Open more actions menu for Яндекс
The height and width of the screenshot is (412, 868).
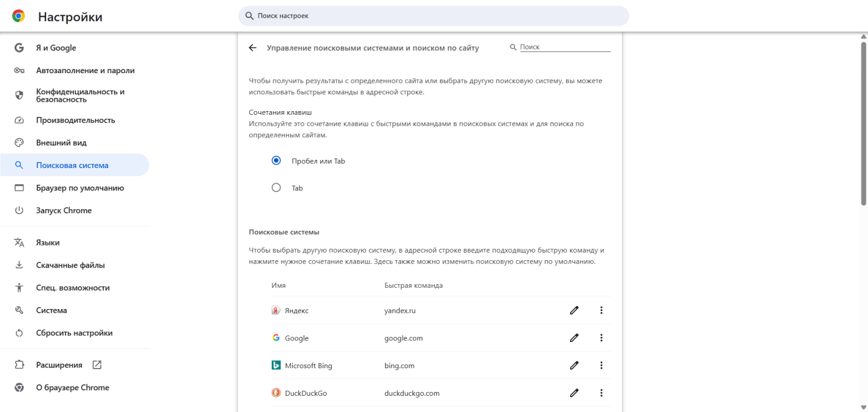tap(601, 310)
